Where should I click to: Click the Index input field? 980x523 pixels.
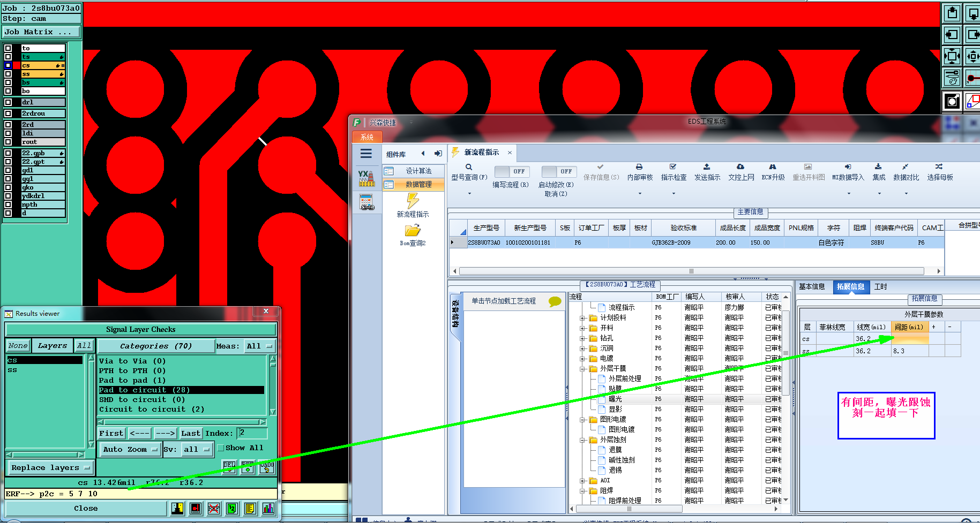252,433
